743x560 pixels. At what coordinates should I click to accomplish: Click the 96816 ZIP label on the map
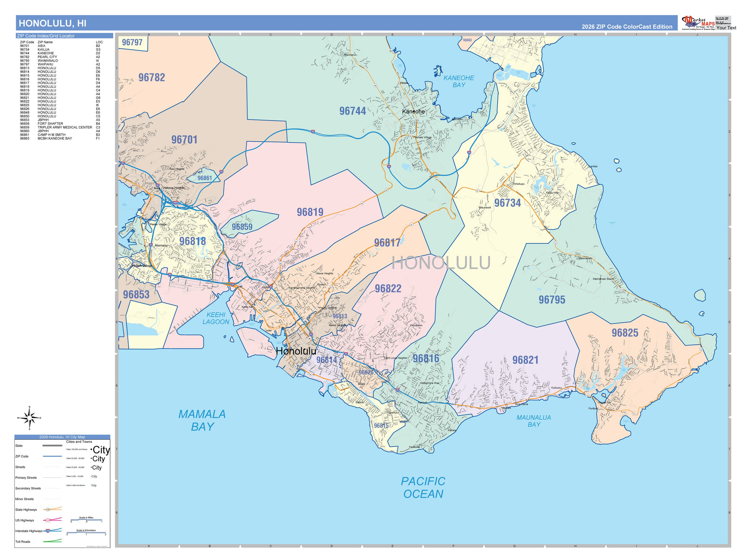tap(426, 358)
